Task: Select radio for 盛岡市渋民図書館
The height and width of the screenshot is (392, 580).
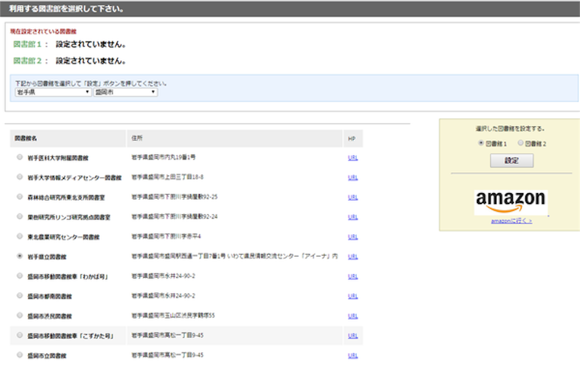Action: pyautogui.click(x=20, y=316)
